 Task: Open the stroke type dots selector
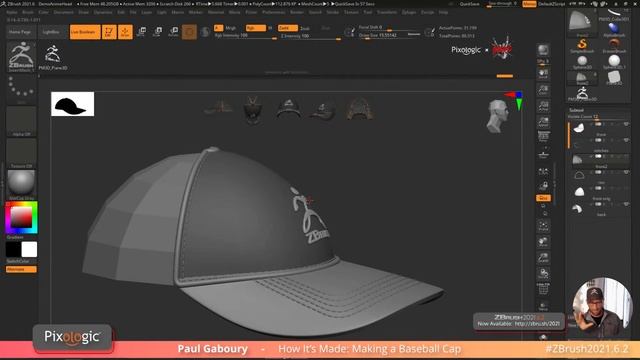tap(21, 89)
